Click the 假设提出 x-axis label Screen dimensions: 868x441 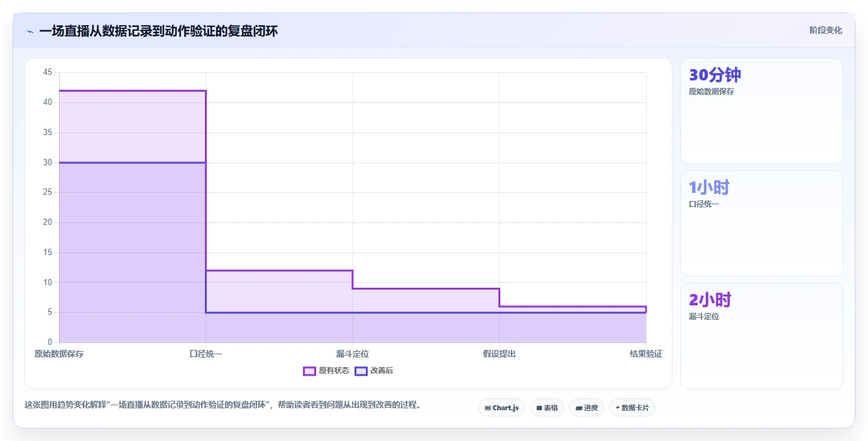tap(499, 354)
